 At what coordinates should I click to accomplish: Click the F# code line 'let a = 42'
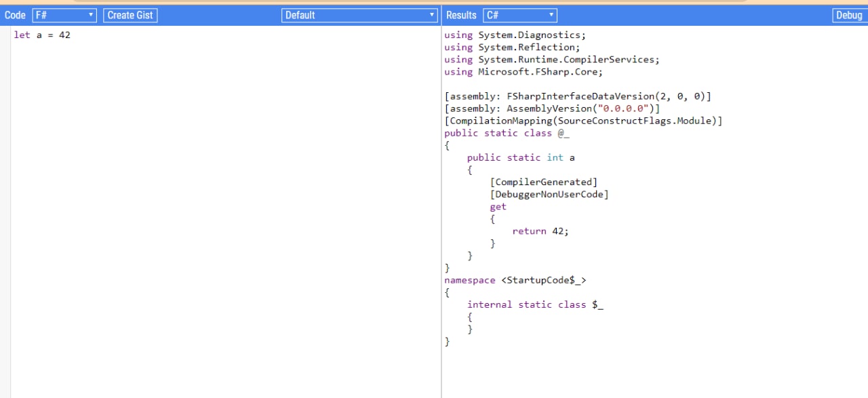[x=42, y=35]
